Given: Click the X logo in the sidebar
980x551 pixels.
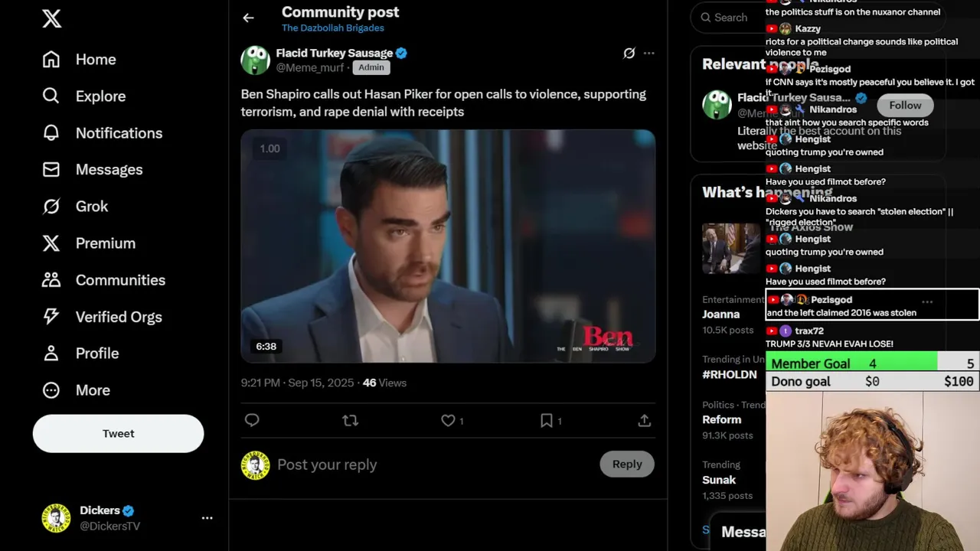Looking at the screenshot, I should pyautogui.click(x=52, y=18).
